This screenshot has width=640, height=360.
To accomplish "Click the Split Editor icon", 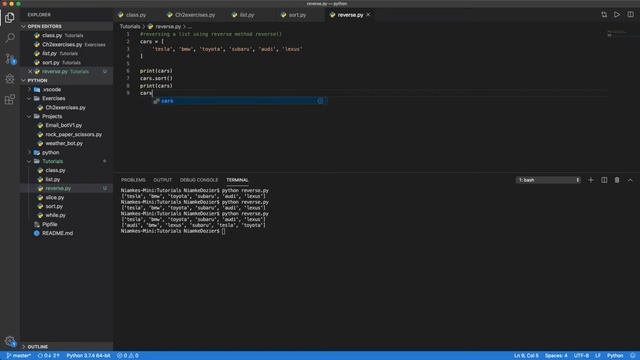I will 630,15.
